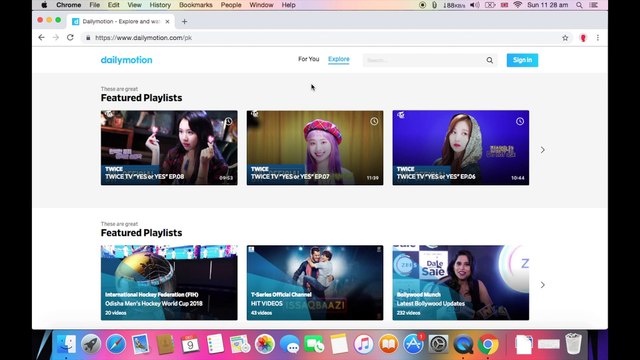Click the screen recording status icon
640x360 pixels.
[422, 5]
